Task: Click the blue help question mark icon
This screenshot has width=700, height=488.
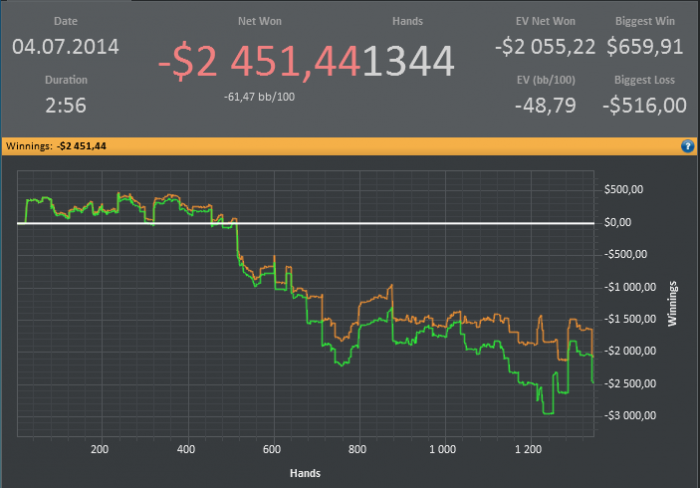Action: [687, 146]
